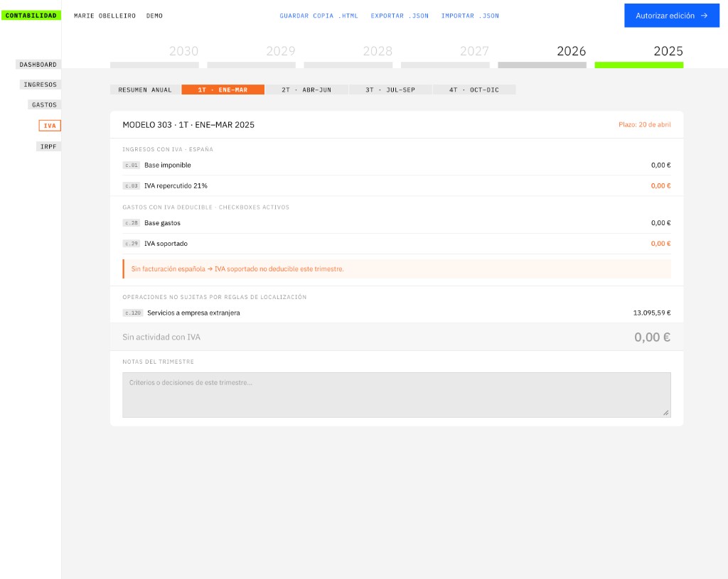Click Guardar copia .HTML link
Screen dimensions: 728x579
[x=318, y=16]
